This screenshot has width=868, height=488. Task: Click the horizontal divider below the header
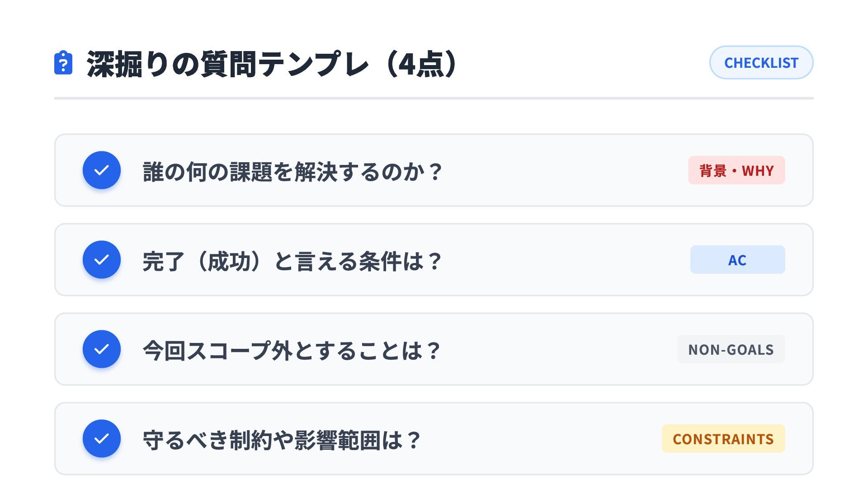(x=434, y=98)
